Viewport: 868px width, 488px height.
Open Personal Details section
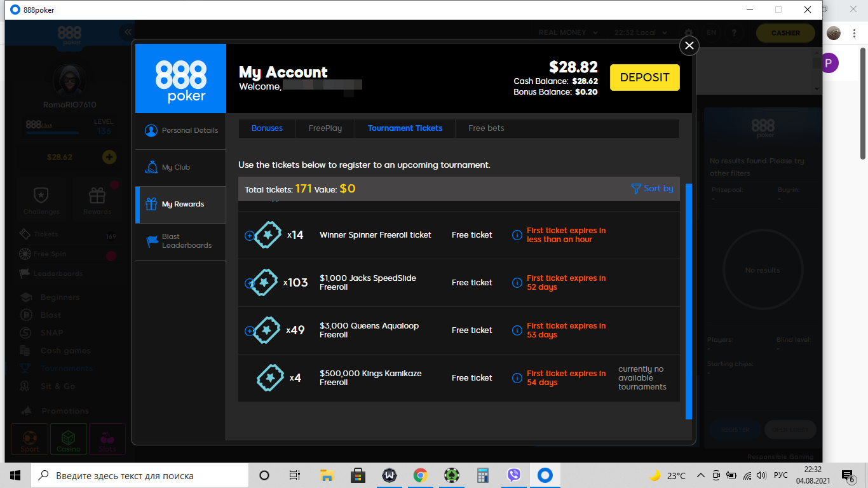[x=180, y=130]
